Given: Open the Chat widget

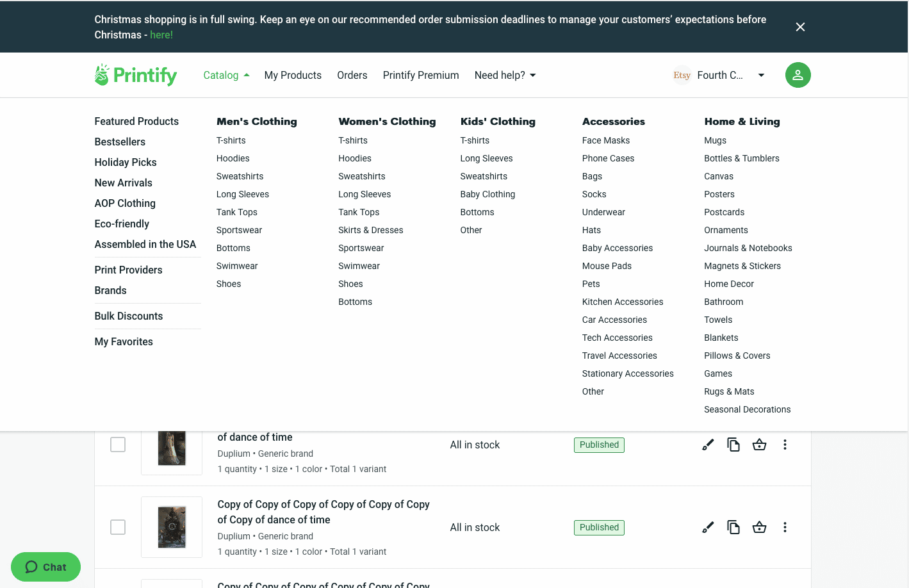Looking at the screenshot, I should click(x=45, y=567).
